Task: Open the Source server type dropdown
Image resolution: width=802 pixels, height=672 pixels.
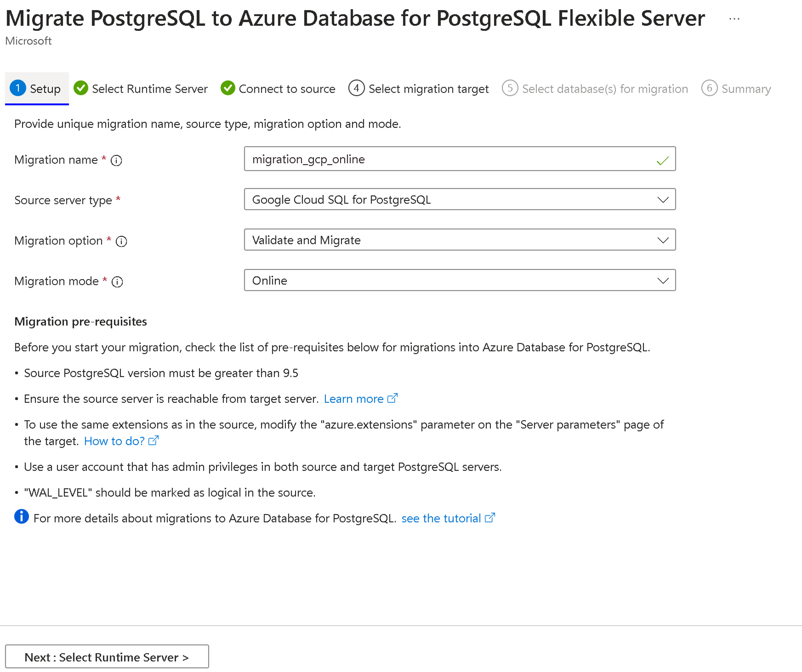Action: [459, 199]
